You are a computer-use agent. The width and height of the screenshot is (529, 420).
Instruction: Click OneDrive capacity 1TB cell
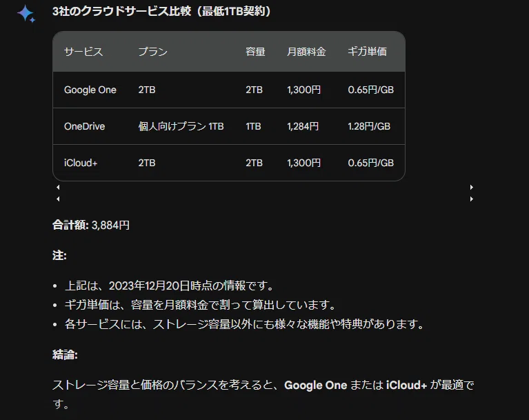pyautogui.click(x=253, y=126)
